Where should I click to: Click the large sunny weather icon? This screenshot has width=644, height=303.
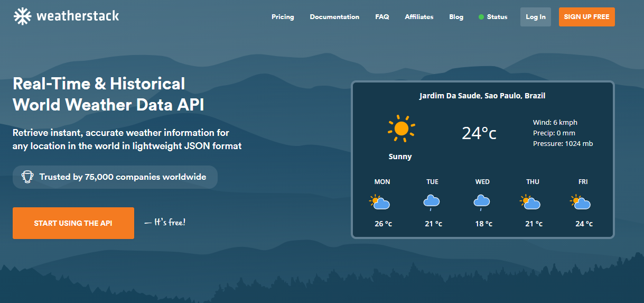click(x=401, y=128)
